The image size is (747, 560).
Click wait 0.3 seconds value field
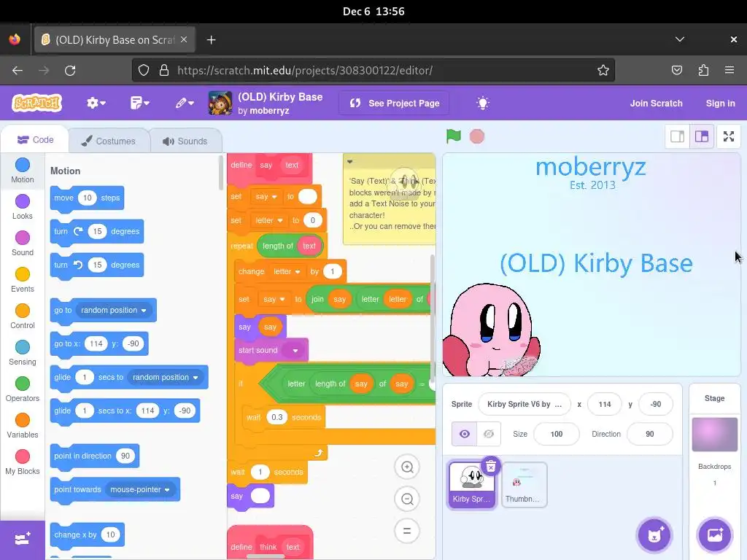pyautogui.click(x=276, y=417)
